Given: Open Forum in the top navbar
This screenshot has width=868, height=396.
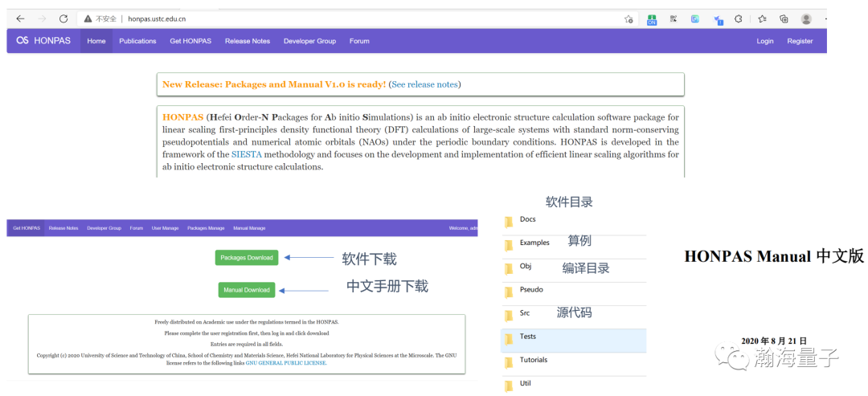Looking at the screenshot, I should [359, 41].
